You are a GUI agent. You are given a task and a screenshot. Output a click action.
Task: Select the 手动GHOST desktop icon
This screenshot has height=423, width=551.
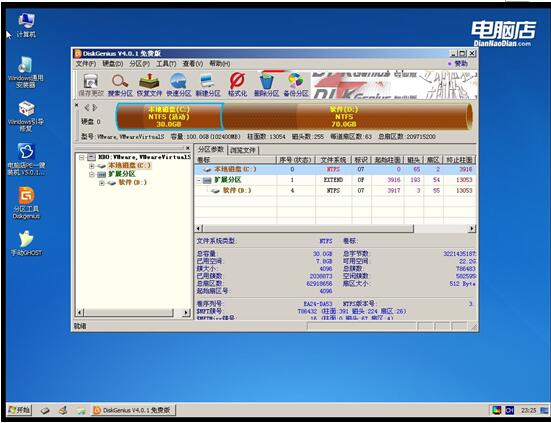point(26,243)
